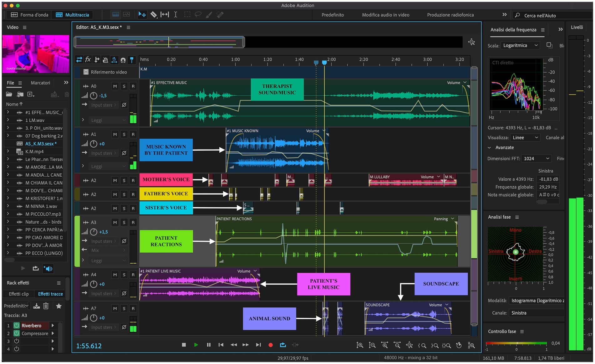Select Modifica audio in video workspace
This screenshot has width=595, height=364.
[385, 15]
